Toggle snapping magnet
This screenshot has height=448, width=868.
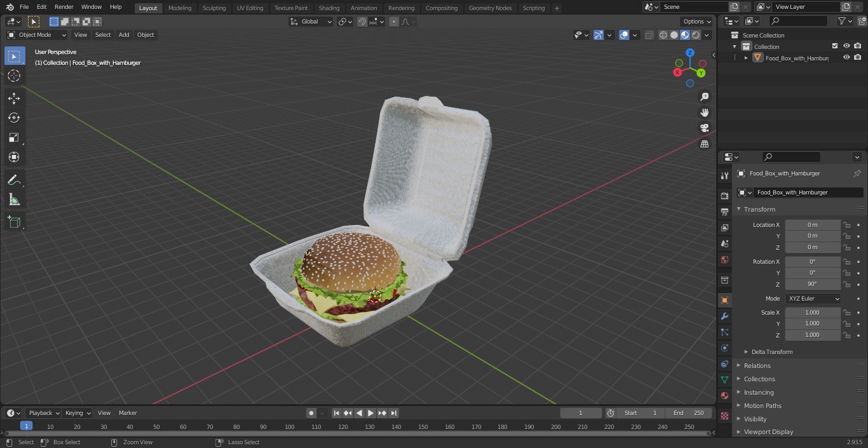tap(362, 22)
